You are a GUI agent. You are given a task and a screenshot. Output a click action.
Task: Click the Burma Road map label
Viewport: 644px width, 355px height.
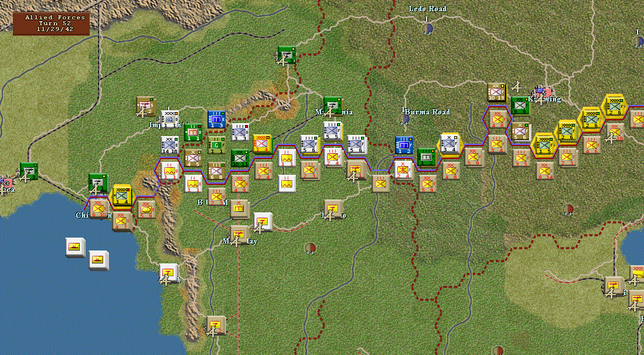point(427,112)
